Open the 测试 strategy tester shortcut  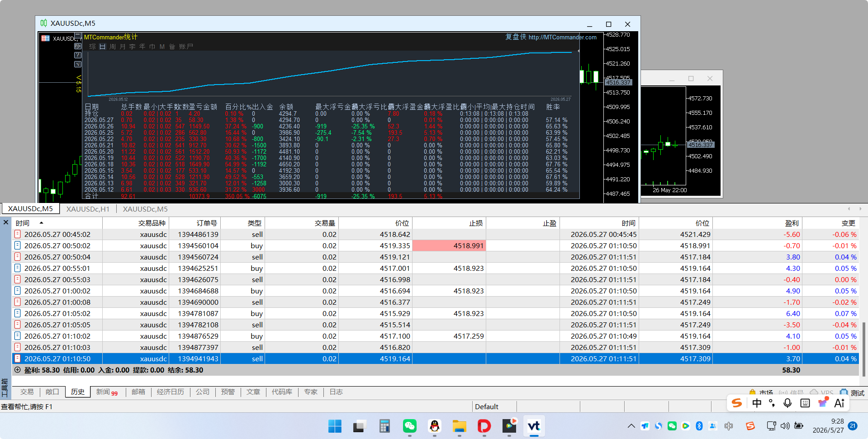[x=853, y=393]
